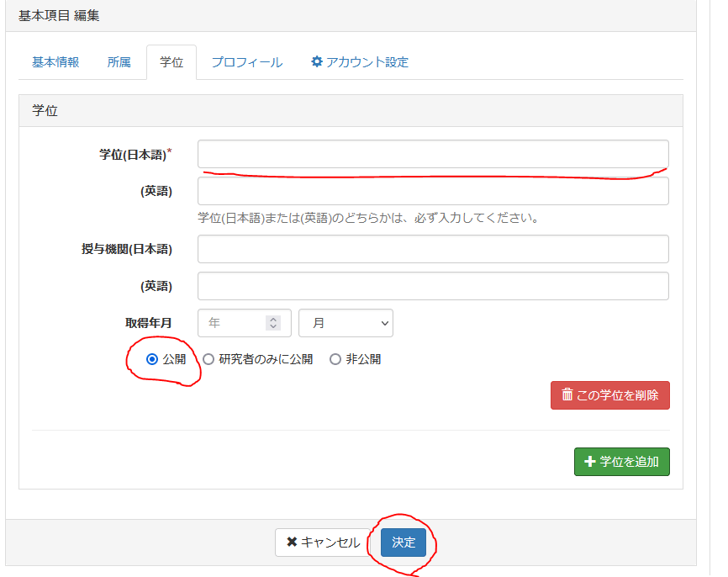This screenshot has height=577, width=728.
Task: Open the プロフィール tab
Action: (x=246, y=62)
